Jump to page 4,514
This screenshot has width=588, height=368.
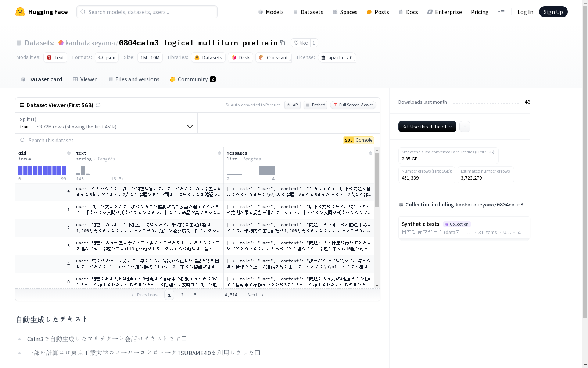231,295
